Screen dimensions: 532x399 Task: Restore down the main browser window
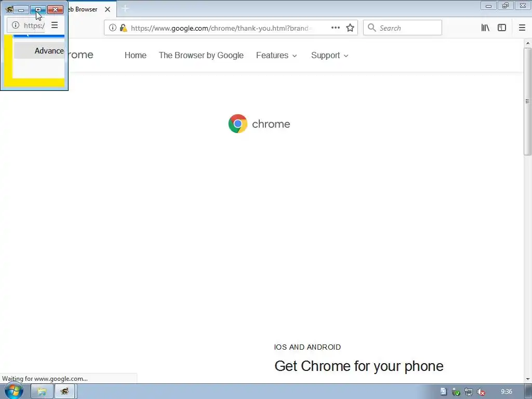tap(506, 6)
